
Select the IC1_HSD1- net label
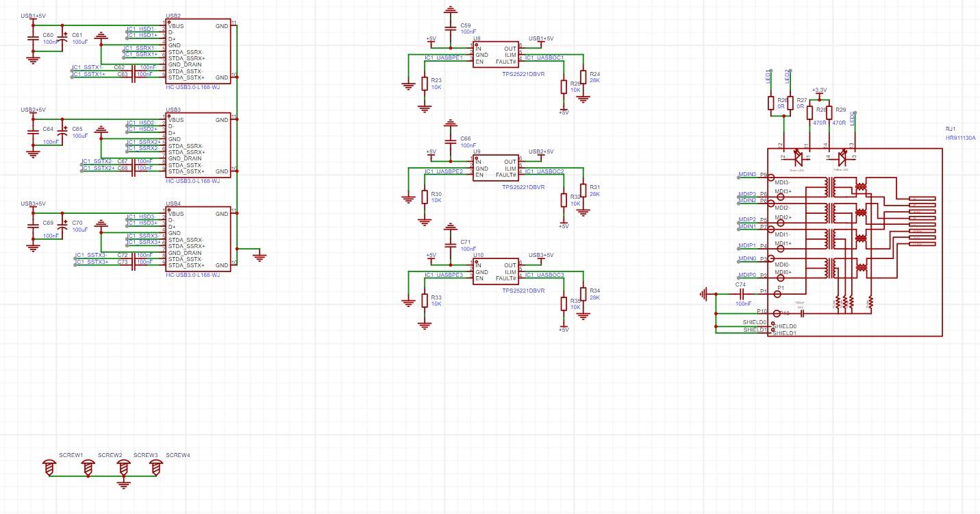point(141,29)
